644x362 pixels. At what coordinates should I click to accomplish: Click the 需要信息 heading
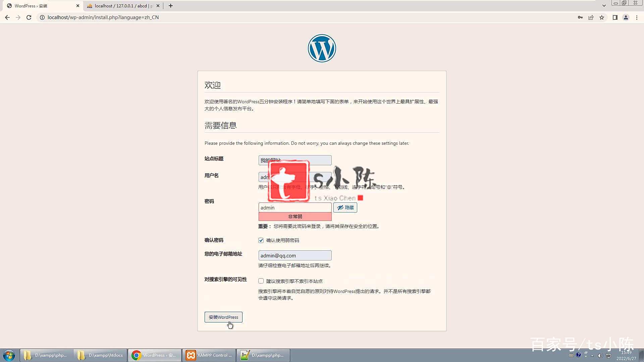click(x=221, y=125)
